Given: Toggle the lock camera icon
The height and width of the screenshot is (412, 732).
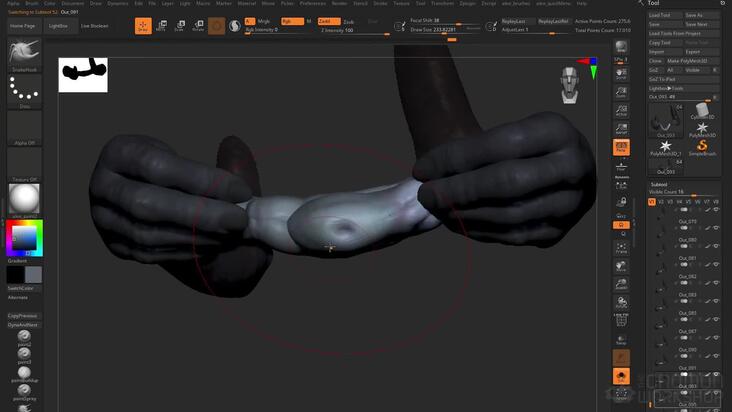Looking at the screenshot, I should click(621, 202).
